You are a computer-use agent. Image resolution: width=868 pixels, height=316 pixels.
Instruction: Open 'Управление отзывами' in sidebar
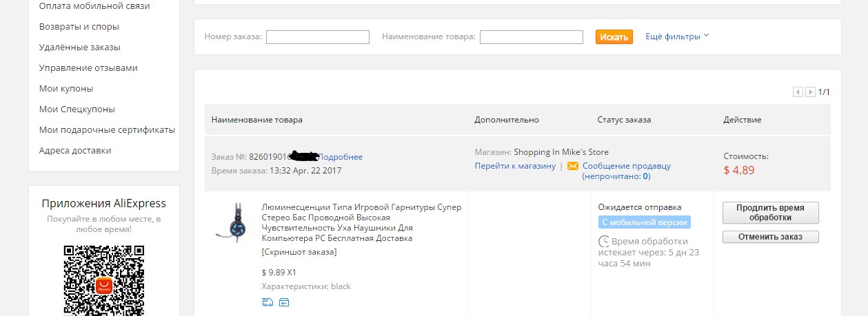pos(88,67)
